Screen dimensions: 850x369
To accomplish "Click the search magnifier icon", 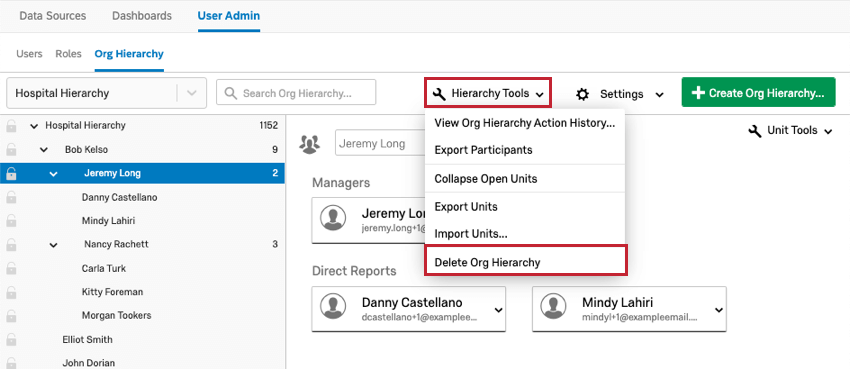I will coord(230,93).
